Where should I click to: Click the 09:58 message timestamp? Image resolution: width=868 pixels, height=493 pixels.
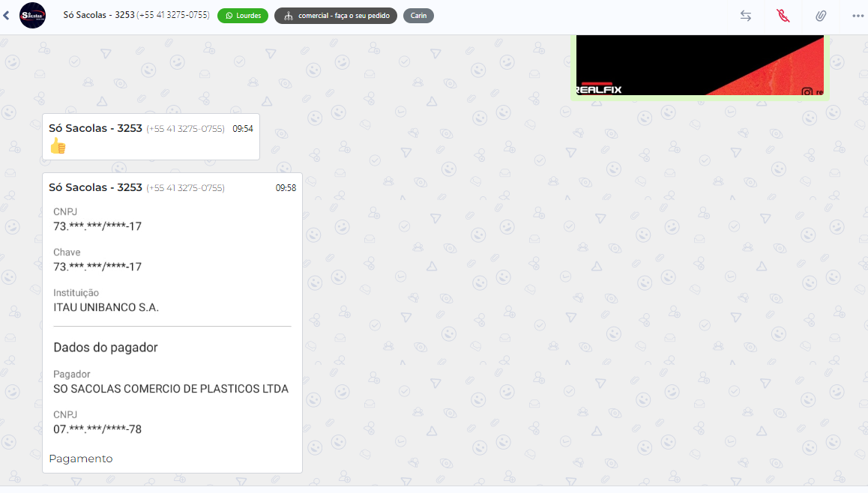coord(286,188)
